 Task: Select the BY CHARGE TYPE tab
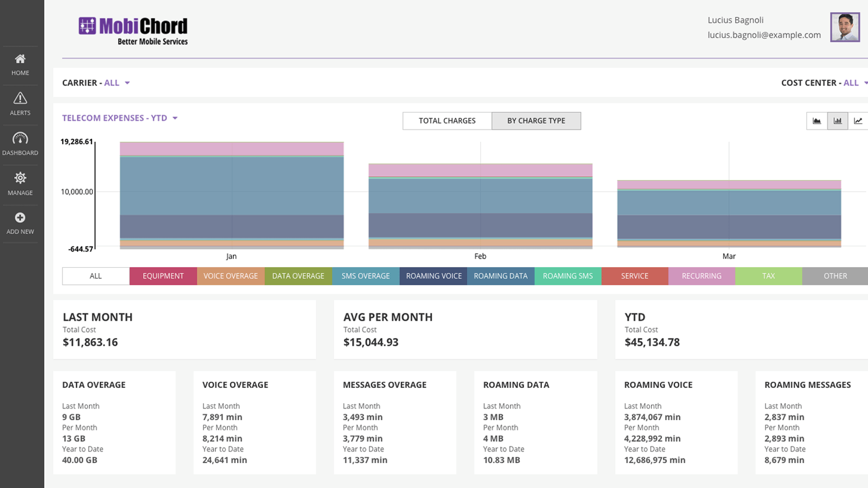536,120
